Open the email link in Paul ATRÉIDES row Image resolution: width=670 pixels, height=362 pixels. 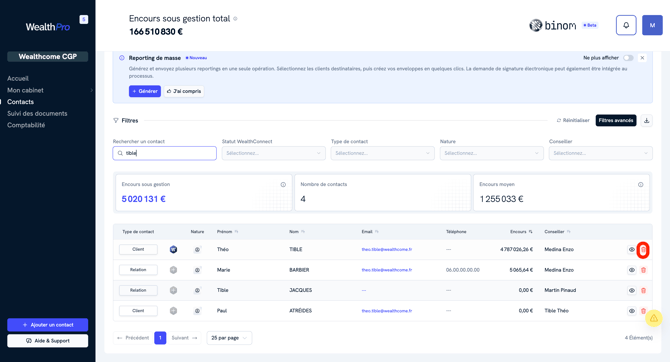387,311
